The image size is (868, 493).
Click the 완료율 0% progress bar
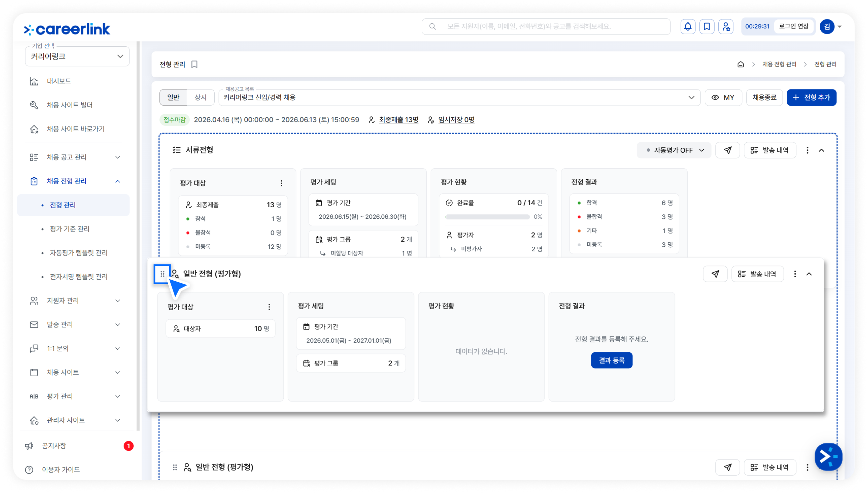[x=487, y=217]
